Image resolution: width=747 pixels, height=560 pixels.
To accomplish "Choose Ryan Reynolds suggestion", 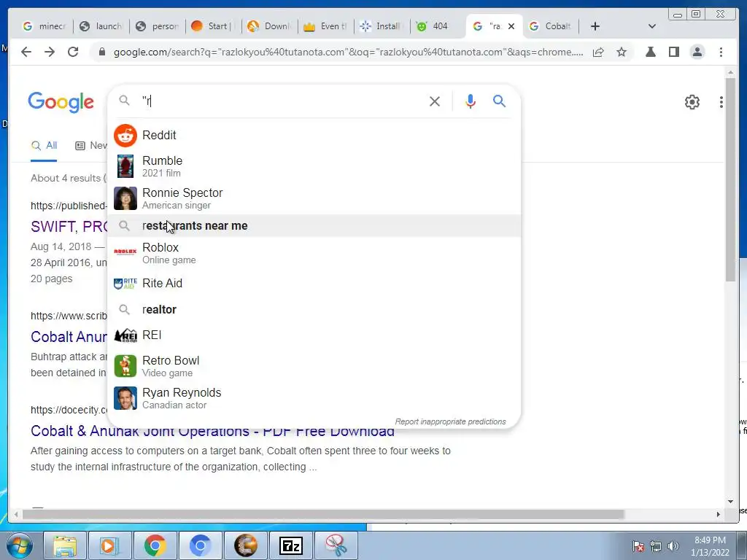I will (x=314, y=398).
